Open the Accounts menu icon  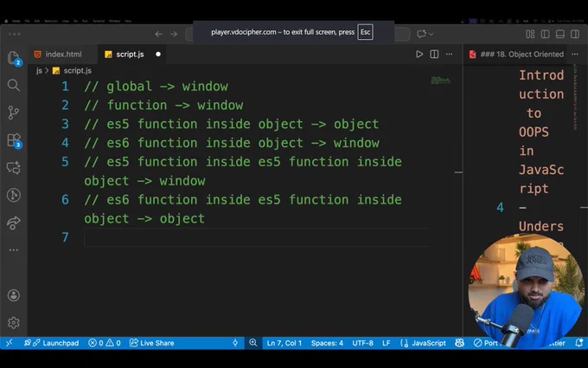[x=14, y=295]
